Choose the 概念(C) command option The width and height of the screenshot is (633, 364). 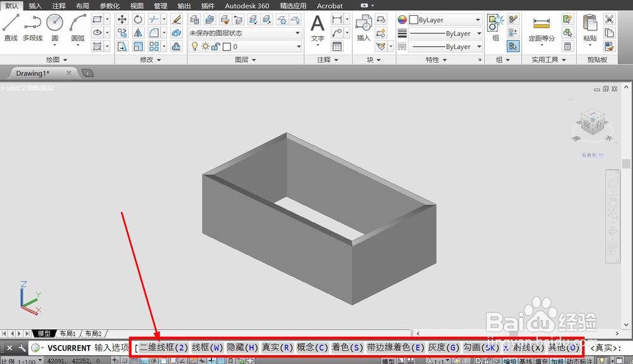click(312, 348)
